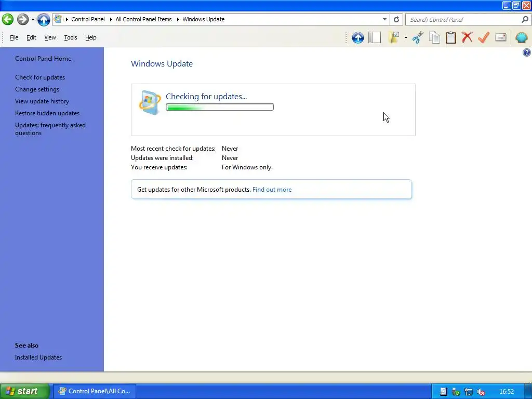Click the disk drive tray icon

pos(443,392)
